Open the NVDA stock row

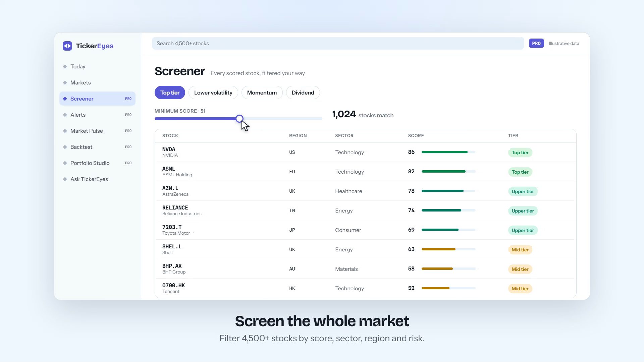pos(366,152)
